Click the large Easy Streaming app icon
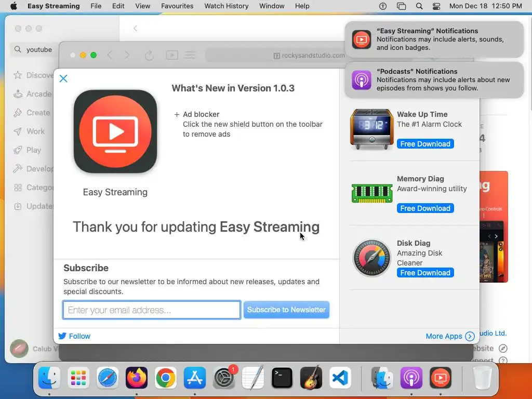Image resolution: width=532 pixels, height=399 pixels. (115, 131)
